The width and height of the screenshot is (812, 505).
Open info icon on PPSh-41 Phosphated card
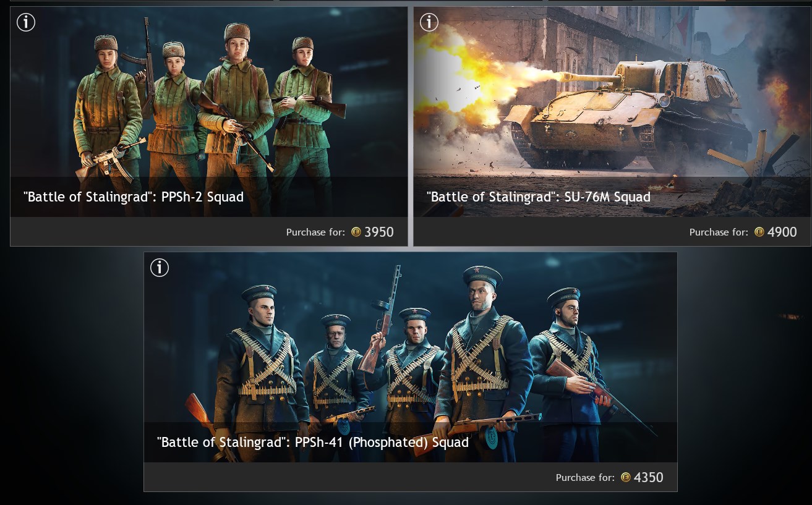coord(160,268)
